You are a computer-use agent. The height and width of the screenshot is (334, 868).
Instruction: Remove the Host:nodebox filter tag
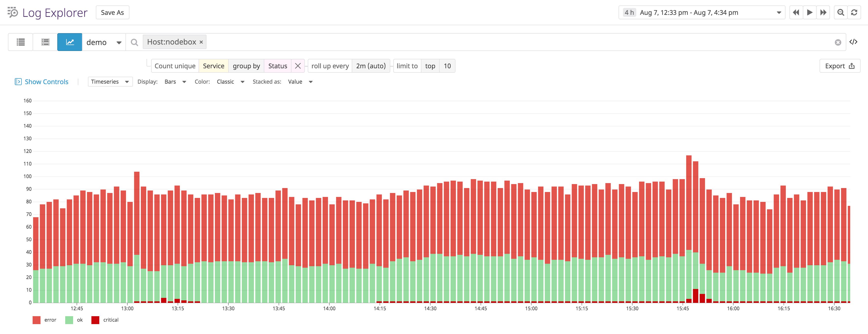point(201,42)
